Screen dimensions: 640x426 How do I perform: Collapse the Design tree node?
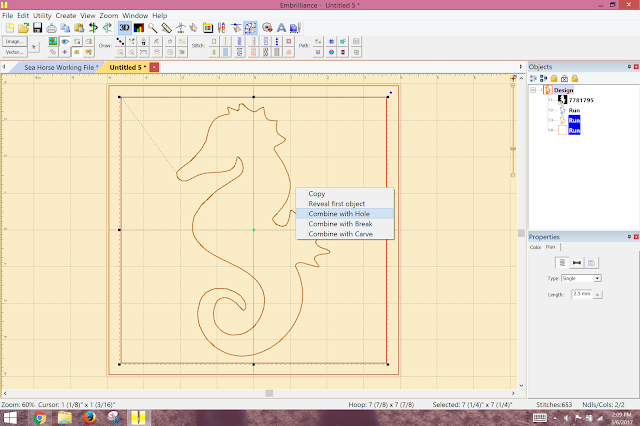[534, 89]
